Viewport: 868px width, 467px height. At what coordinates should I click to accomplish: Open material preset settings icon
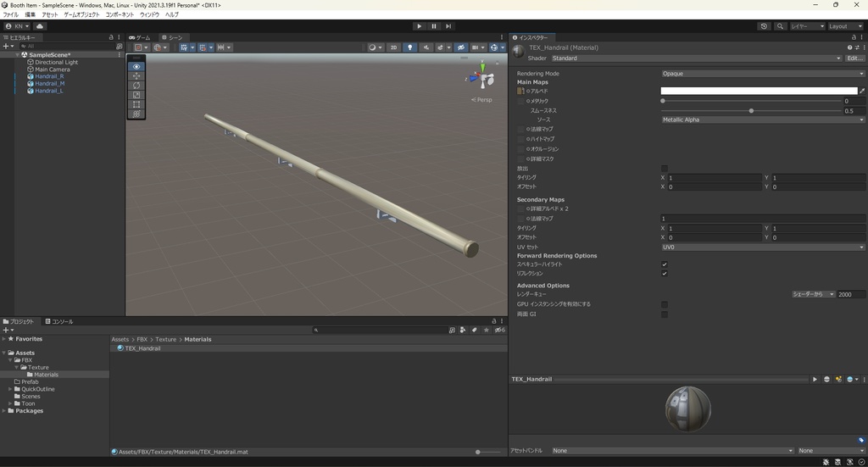pyautogui.click(x=857, y=47)
